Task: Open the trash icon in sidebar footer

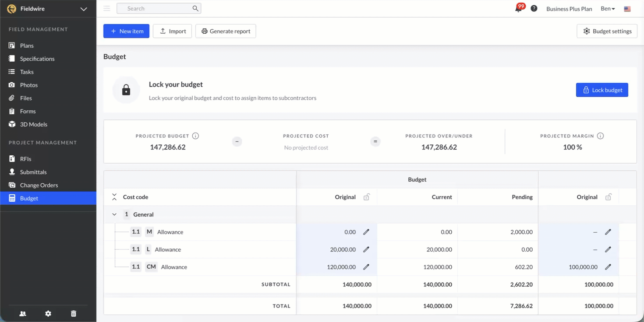Action: [74, 314]
